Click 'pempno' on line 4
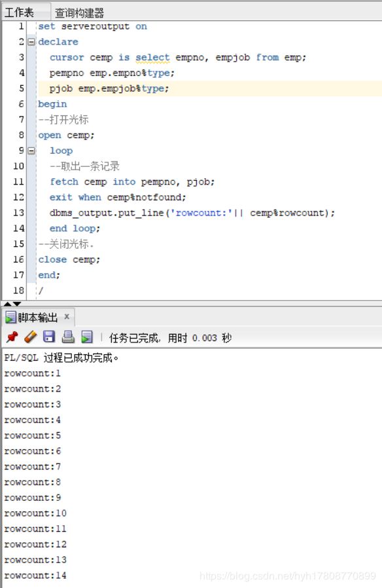The image size is (382, 588). point(67,73)
